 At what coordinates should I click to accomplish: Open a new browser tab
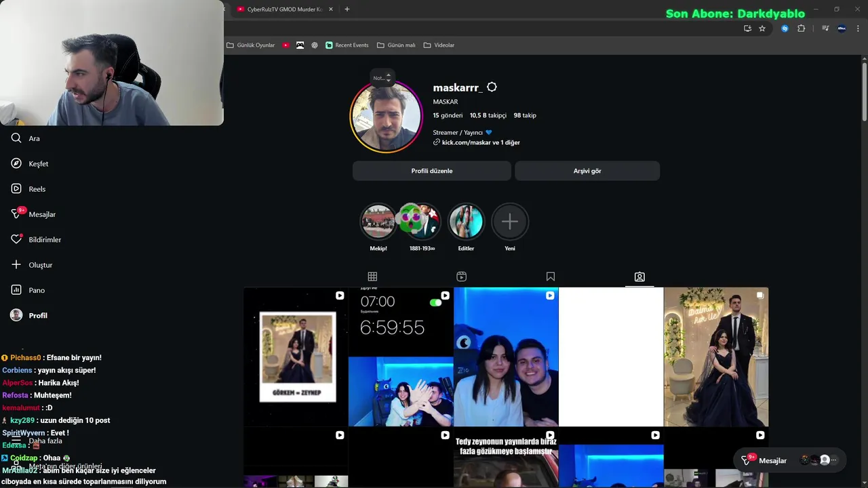point(347,9)
